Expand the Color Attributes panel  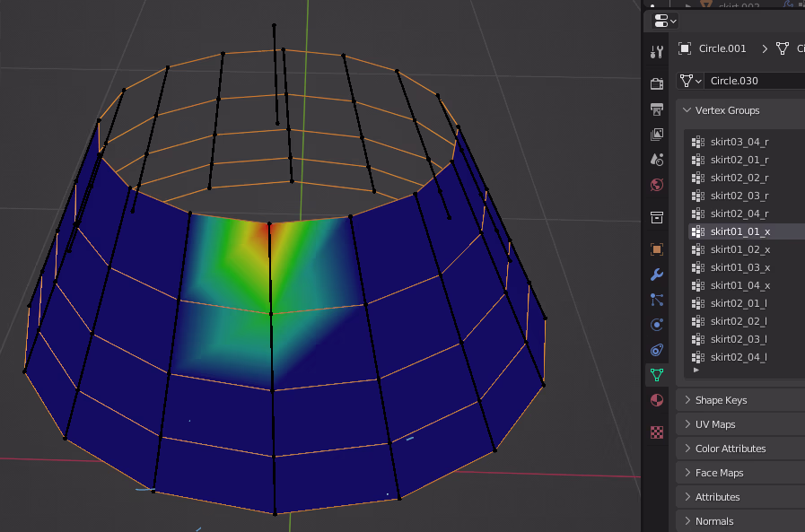pyautogui.click(x=740, y=449)
